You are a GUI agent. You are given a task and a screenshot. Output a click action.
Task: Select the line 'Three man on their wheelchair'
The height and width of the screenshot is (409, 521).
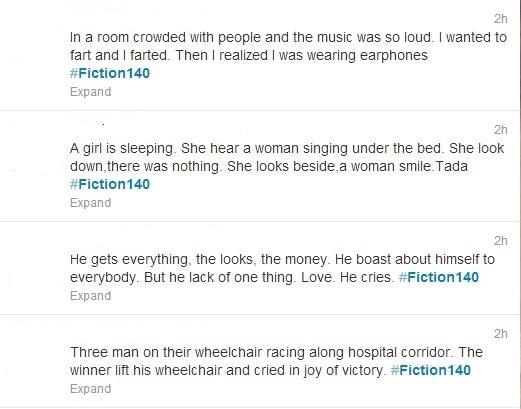(276, 352)
